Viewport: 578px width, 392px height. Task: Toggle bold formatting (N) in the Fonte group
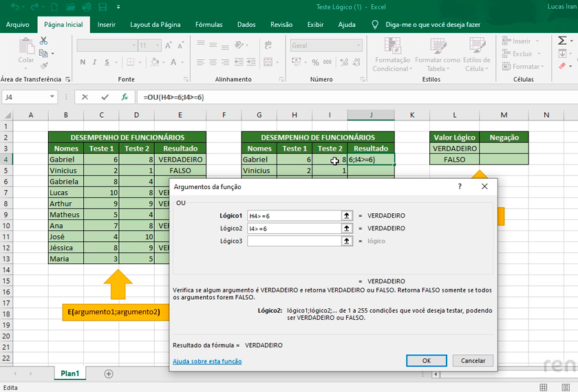pos(83,63)
